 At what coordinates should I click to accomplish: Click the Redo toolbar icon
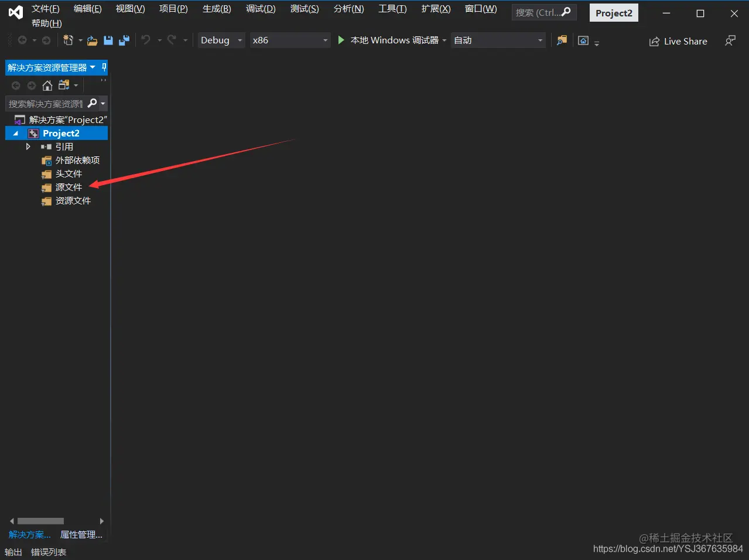pyautogui.click(x=172, y=40)
